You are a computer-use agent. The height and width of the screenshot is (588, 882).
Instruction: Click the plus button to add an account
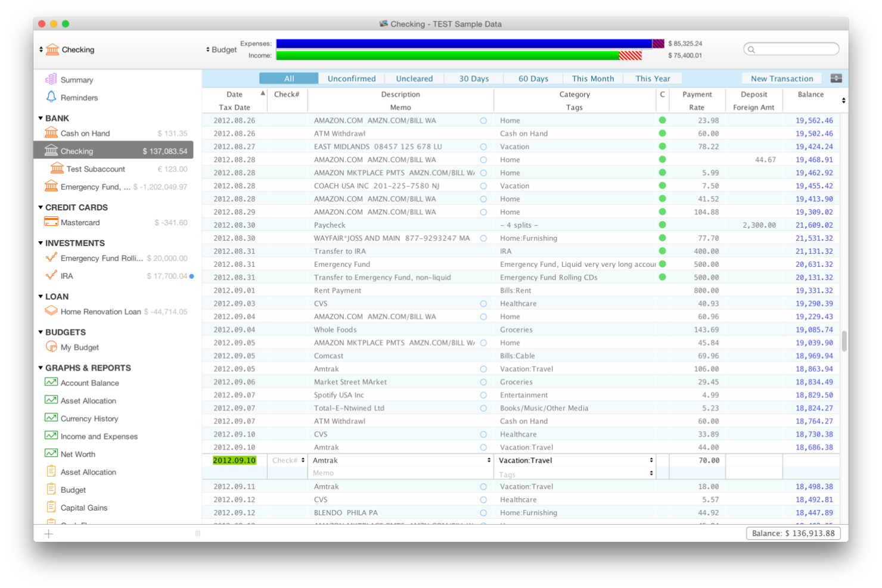point(48,533)
